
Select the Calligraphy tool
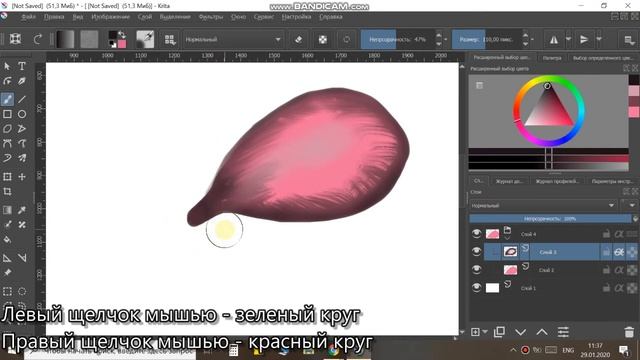[22, 81]
